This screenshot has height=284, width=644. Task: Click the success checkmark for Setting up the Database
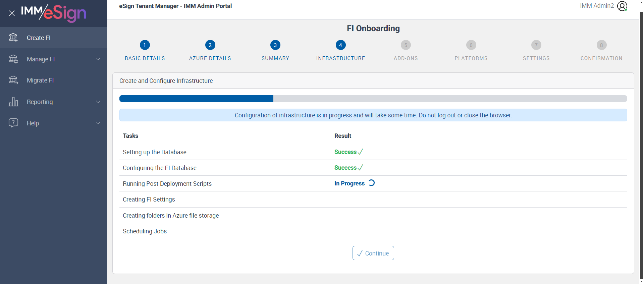tap(360, 152)
